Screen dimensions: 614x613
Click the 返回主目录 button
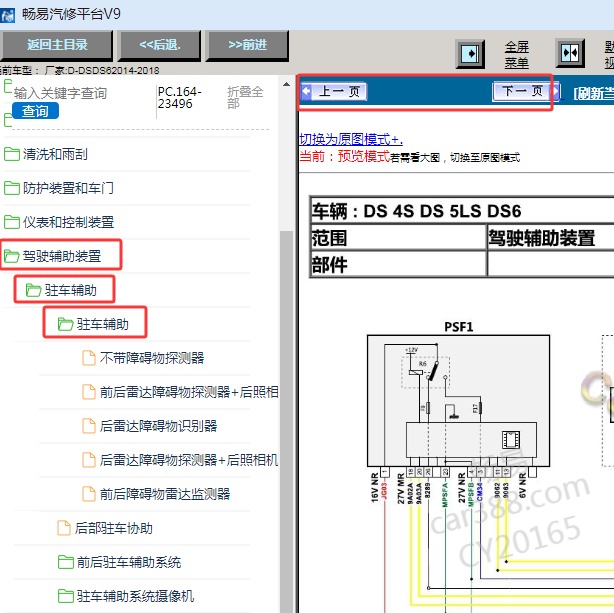(x=57, y=45)
